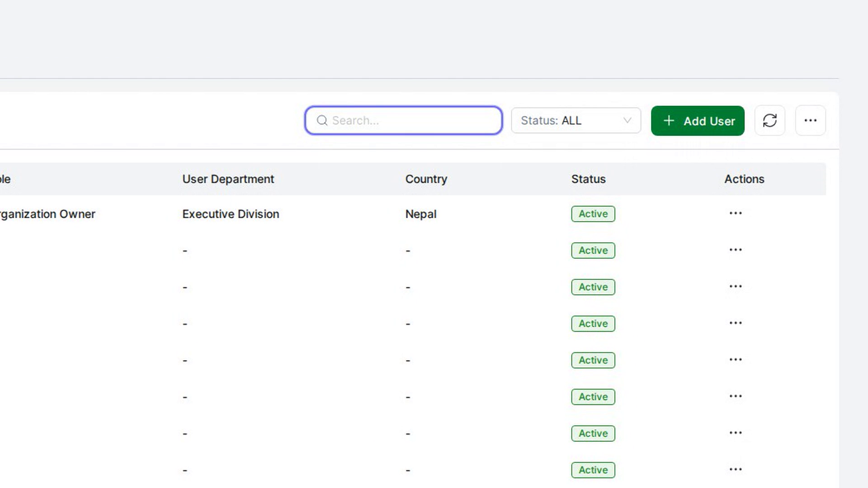Open actions ellipsis in last visible row

click(736, 469)
